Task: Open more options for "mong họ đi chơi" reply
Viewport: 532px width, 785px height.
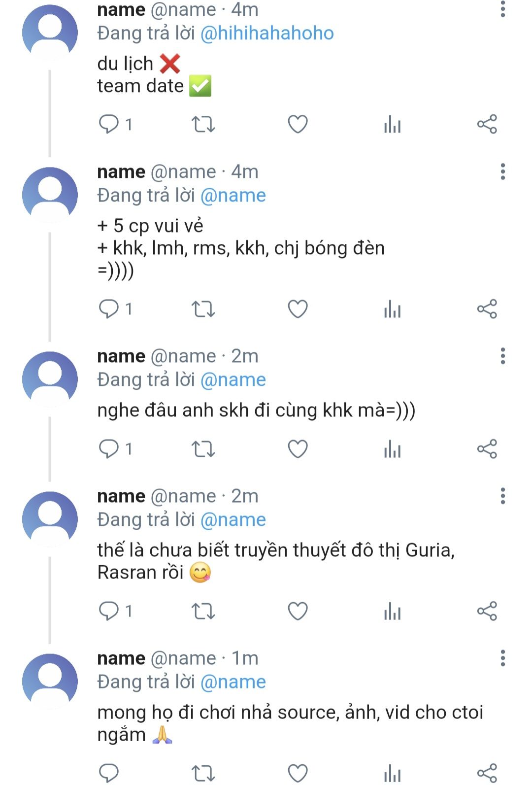Action: tap(502, 658)
